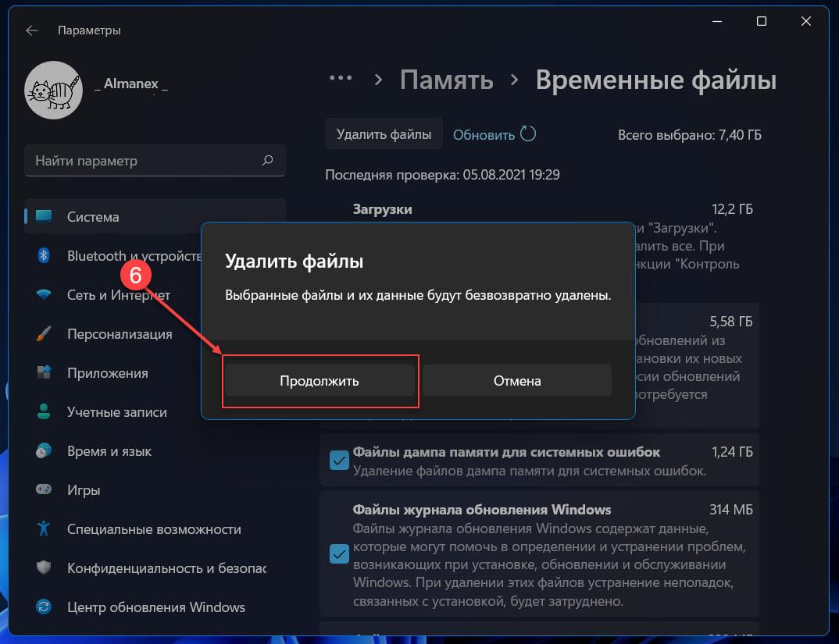Open Bluetooth и устройства section

pos(113,256)
